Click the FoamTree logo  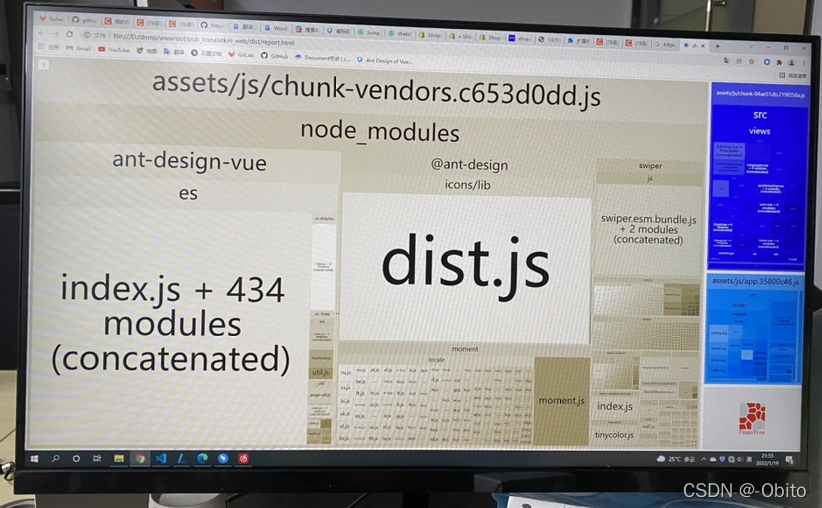(752, 418)
